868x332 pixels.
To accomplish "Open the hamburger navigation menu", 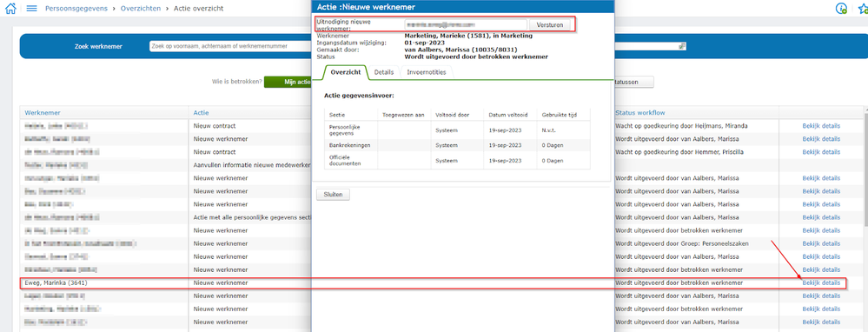I will (x=31, y=9).
